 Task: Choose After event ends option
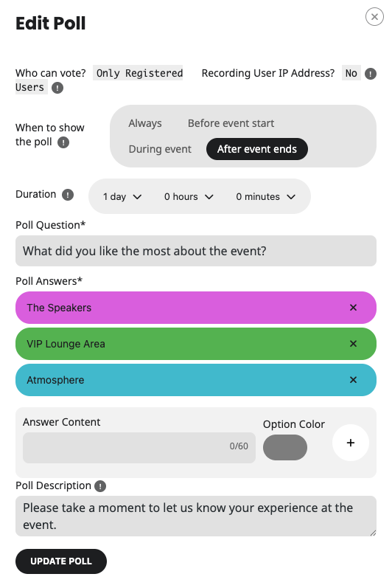coord(257,149)
